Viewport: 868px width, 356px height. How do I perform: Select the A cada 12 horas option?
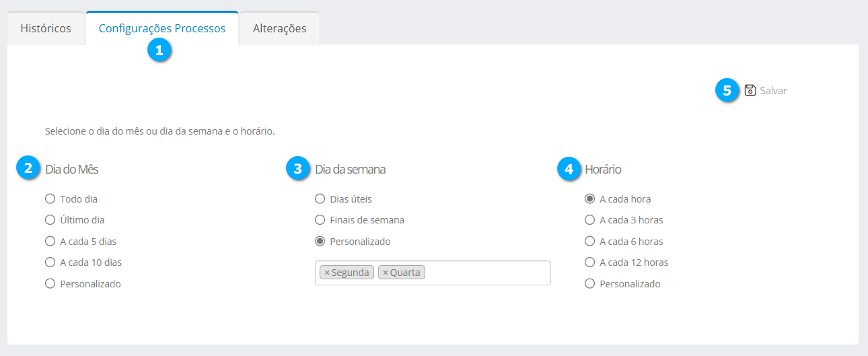click(x=590, y=262)
